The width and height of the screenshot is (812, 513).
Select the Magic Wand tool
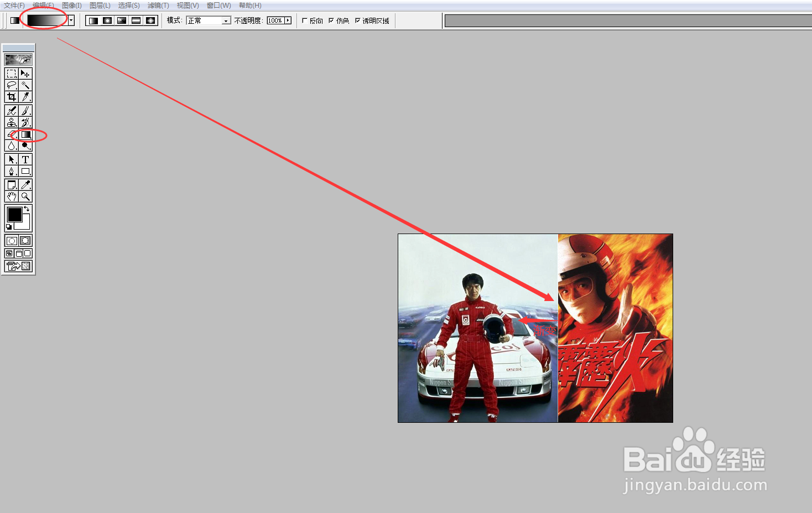(25, 85)
